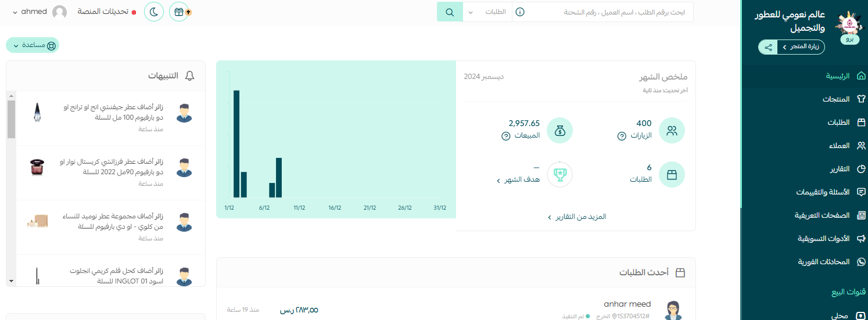Click the question mark beside المبيعات

tap(505, 136)
